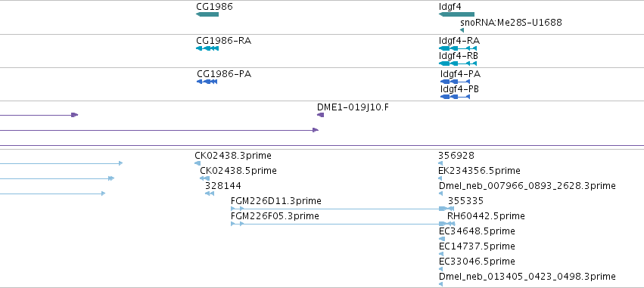Click the CG1986 gene arrow glyph
This screenshot has height=288, width=644.
point(207,14)
